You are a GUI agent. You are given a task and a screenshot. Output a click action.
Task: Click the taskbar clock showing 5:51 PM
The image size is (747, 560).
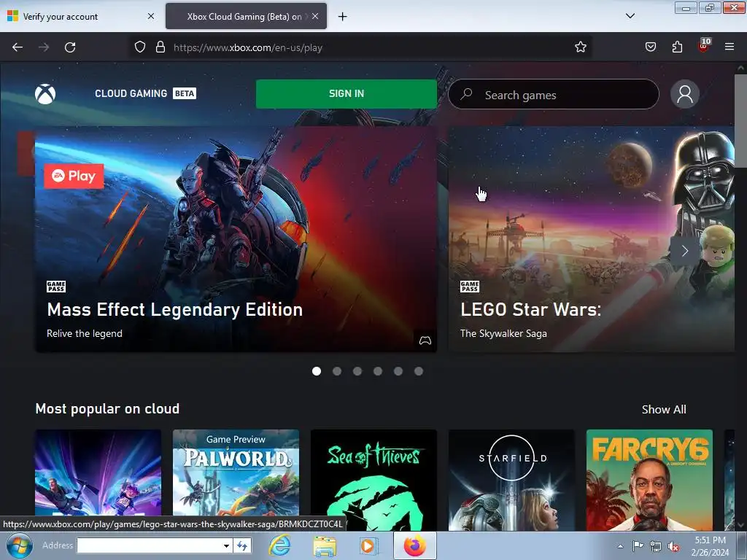point(710,545)
